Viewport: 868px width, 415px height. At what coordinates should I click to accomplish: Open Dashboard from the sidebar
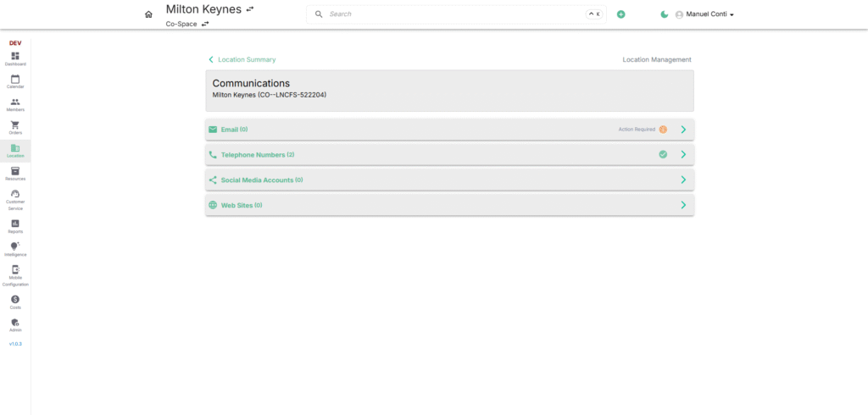tap(15, 58)
